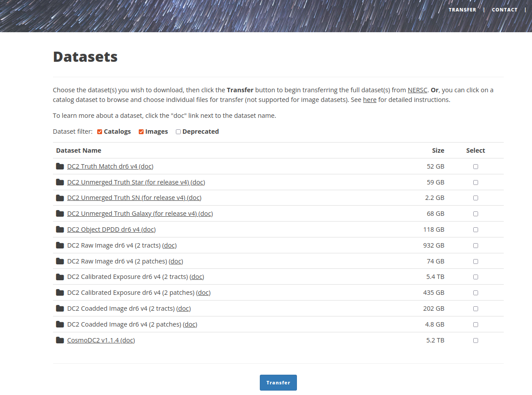Viewport: 532px width, 395px height.
Task: Click folder icon for Raw Image 2 tracts
Action: 60,245
